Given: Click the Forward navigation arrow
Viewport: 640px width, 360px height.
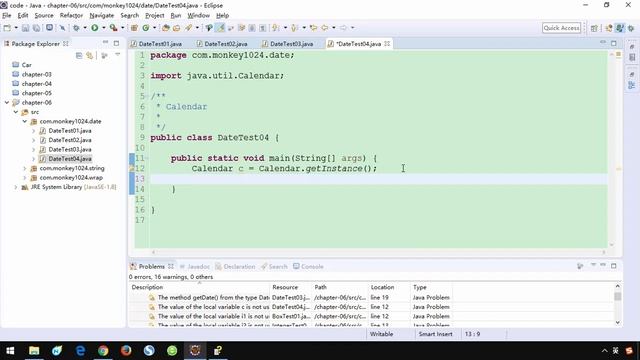Looking at the screenshot, I should coord(344,28).
